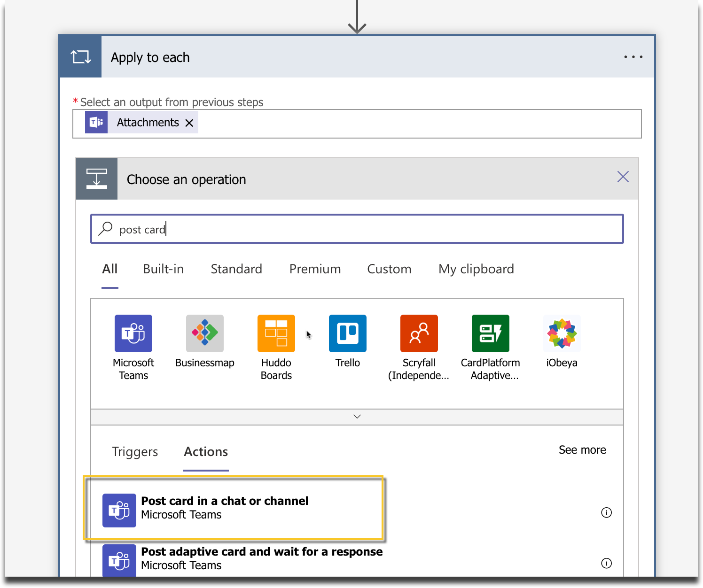This screenshot has width=703, height=588.
Task: Click the Choose an operation title
Action: pos(187,179)
